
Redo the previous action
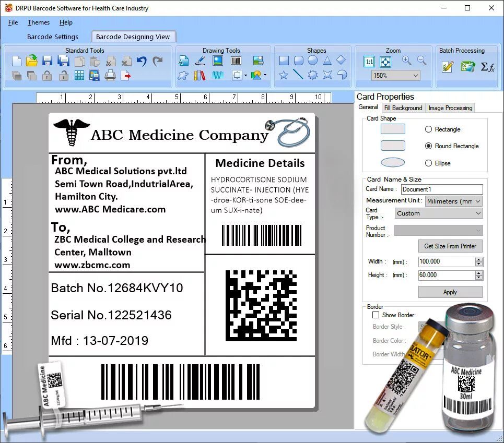158,61
